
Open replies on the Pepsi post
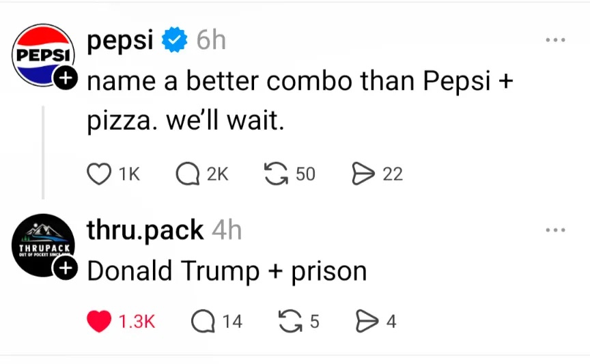click(186, 175)
